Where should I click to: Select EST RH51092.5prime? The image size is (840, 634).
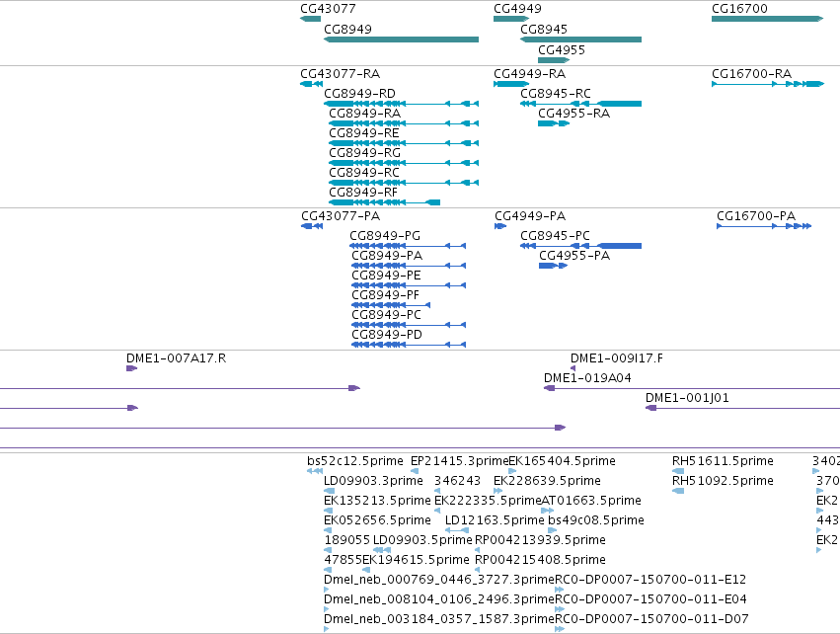723,481
